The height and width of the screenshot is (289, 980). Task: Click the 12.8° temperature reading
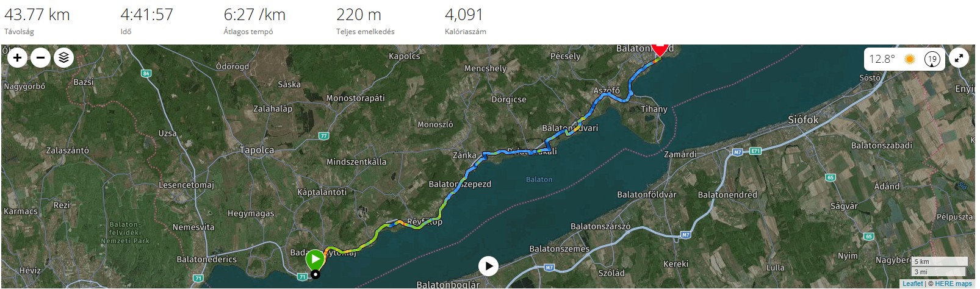click(x=882, y=59)
